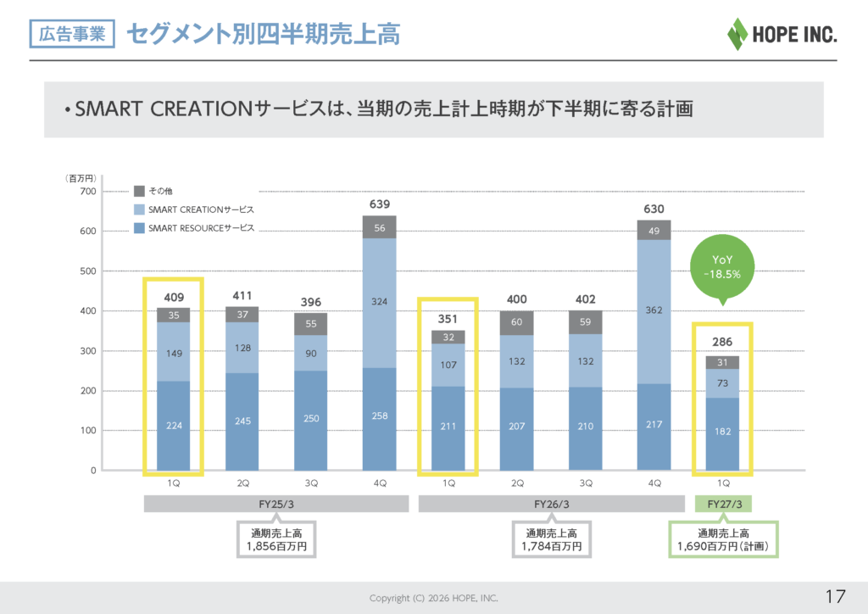Click the bar segment labeled 149
Viewport: 868px width, 614px height.
tap(174, 352)
